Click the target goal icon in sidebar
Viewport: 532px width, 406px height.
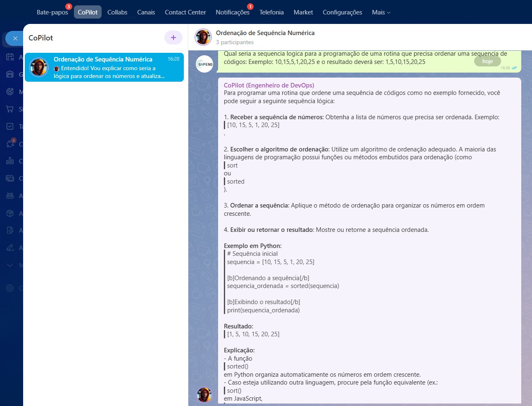point(10,92)
